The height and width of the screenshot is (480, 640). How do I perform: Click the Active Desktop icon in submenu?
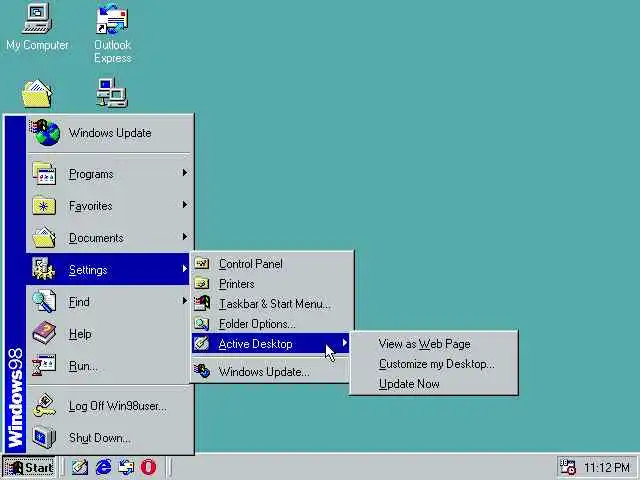pos(202,344)
